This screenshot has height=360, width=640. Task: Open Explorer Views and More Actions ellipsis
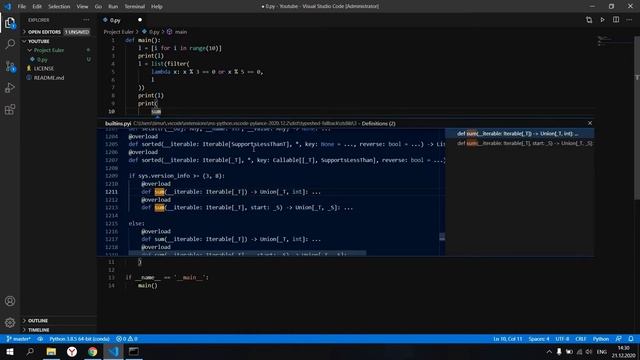click(86, 20)
